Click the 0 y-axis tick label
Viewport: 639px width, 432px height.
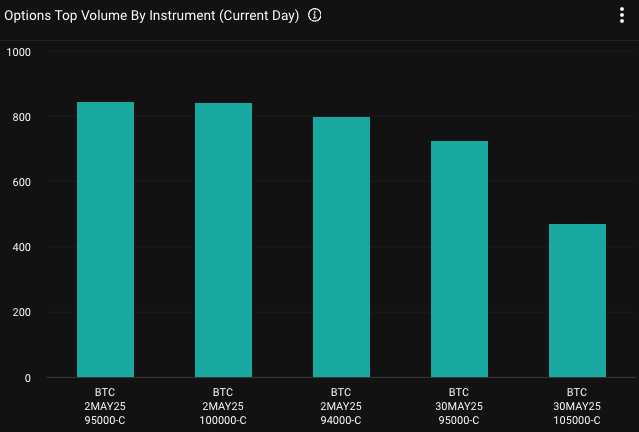pos(27,378)
